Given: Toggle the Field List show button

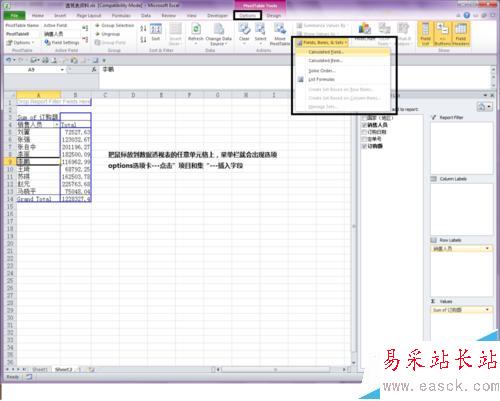Looking at the screenshot, I should pyautogui.click(x=425, y=34).
